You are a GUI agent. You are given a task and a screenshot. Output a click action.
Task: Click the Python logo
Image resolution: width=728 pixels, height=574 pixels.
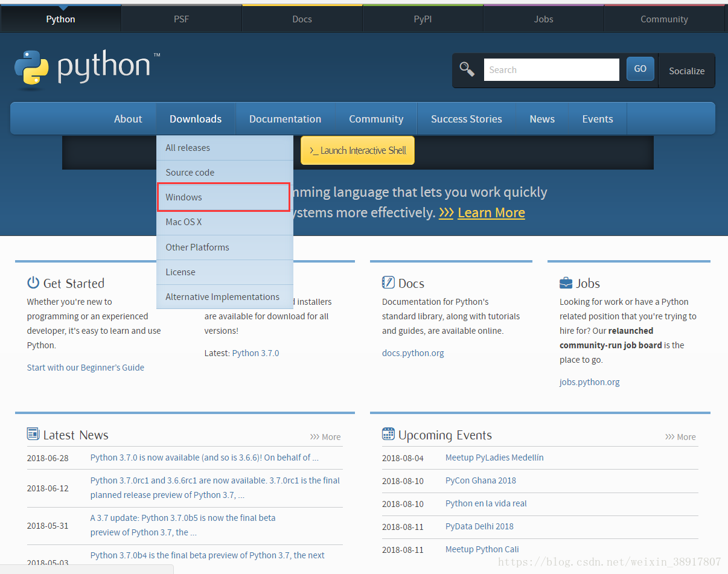87,68
